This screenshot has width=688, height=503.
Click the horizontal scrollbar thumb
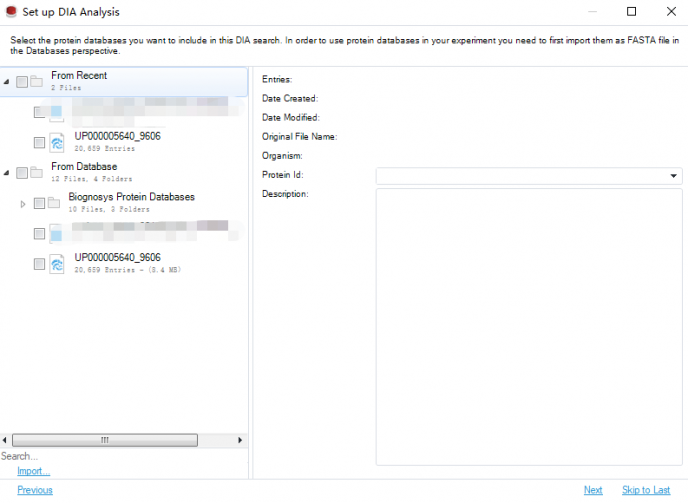[105, 440]
